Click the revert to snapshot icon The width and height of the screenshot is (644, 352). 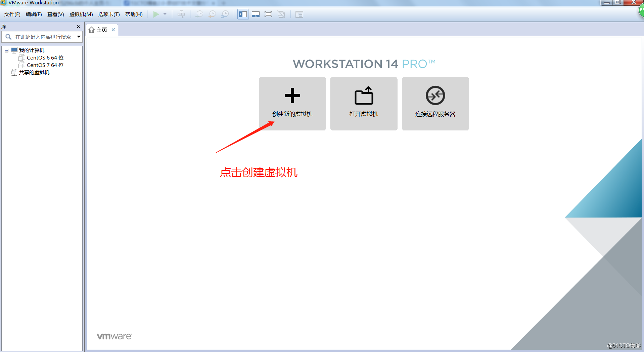click(x=212, y=14)
